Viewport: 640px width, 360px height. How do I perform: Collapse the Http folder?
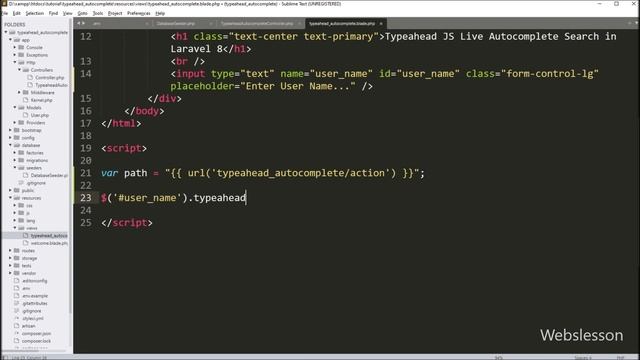point(15,62)
